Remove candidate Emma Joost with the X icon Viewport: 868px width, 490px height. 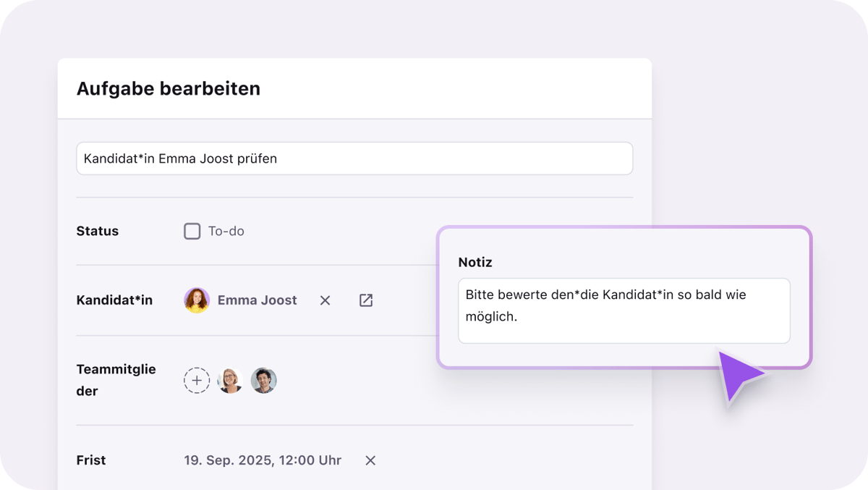(x=325, y=300)
